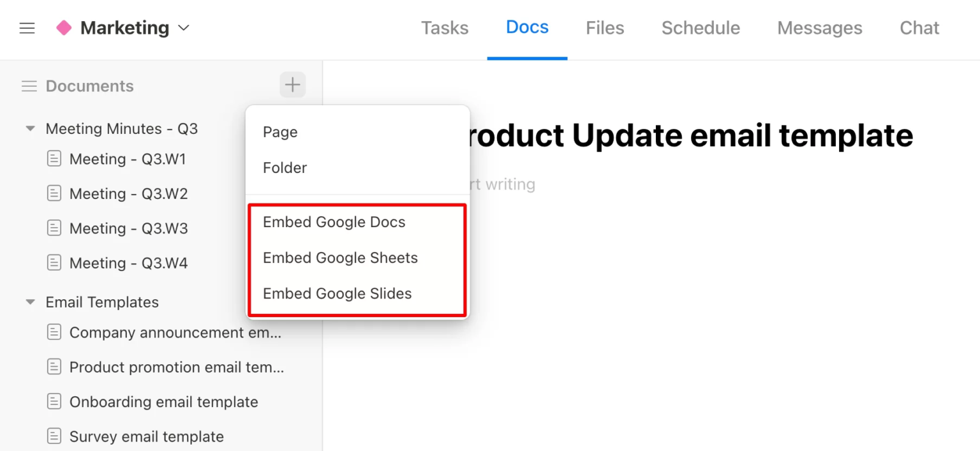Screen dimensions: 980x451
Task: Choose Embed Google Sheets option
Action: point(340,258)
